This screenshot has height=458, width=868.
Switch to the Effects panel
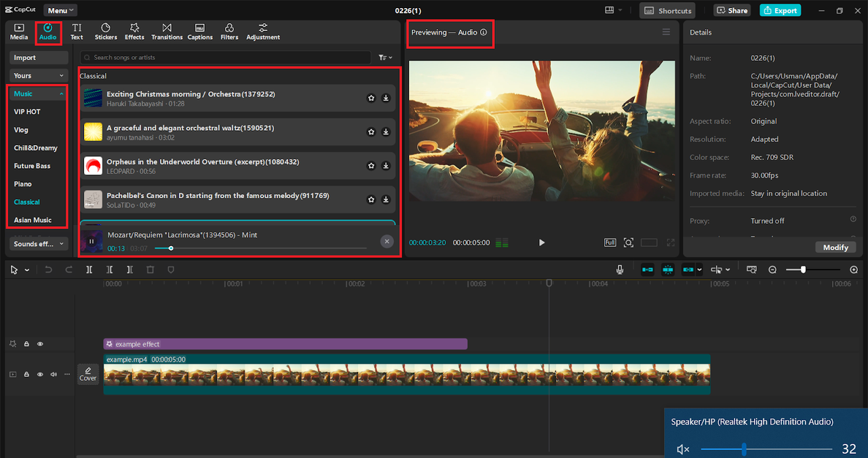coord(134,31)
